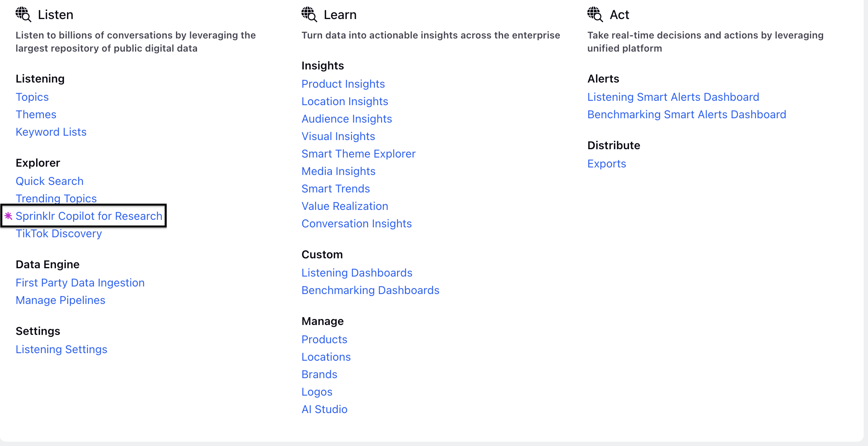Viewport: 868px width, 446px height.
Task: Open Manage Pipelines
Action: tap(60, 300)
